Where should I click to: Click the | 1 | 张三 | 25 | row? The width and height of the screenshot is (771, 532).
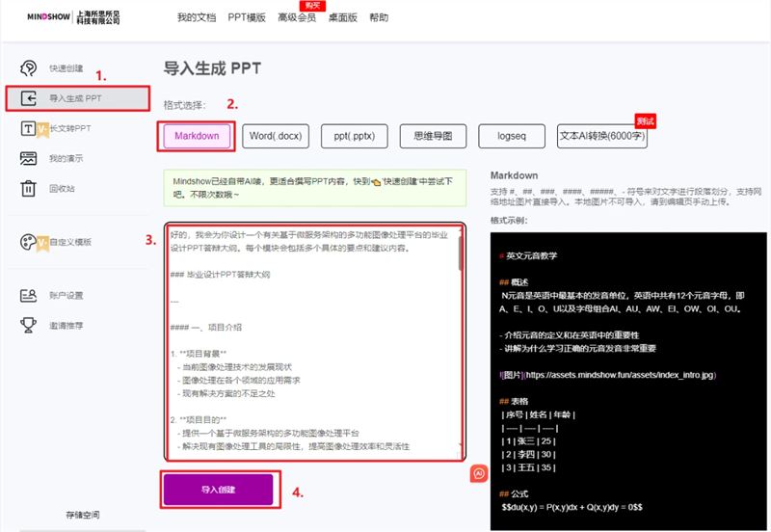[528, 441]
